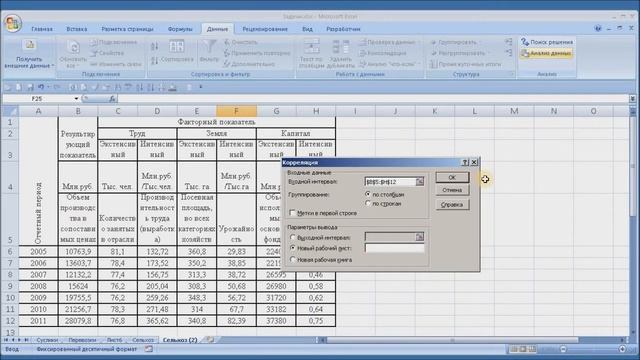640x360 pixels.
Task: Click the Help icon in ribbon corner
Action: 598,29
